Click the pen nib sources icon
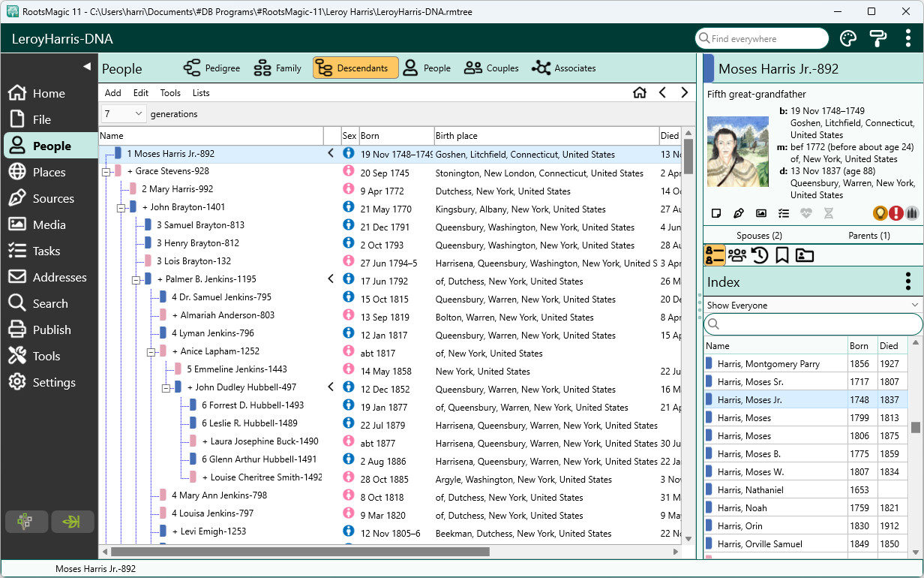Viewport: 924px width, 578px height. coord(739,213)
